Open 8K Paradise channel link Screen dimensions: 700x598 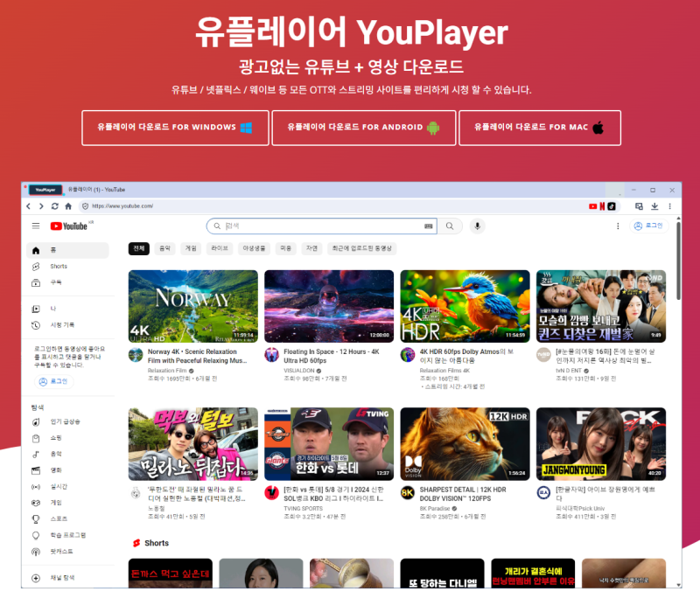coord(435,508)
